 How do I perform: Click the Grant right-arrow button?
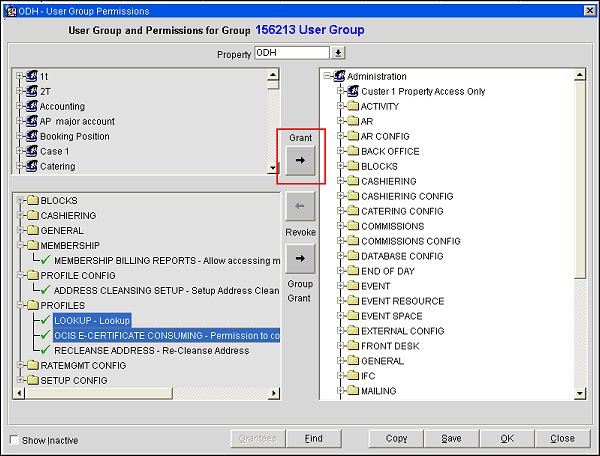click(300, 160)
